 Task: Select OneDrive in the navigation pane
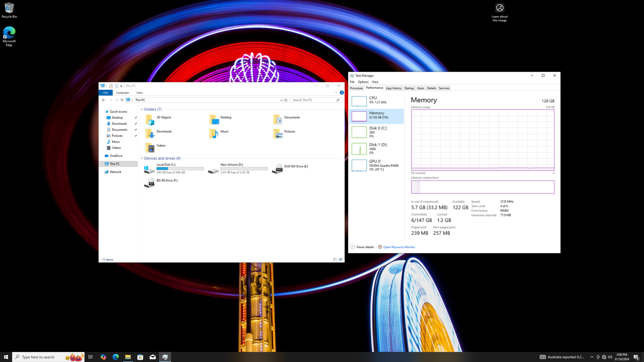tap(114, 156)
